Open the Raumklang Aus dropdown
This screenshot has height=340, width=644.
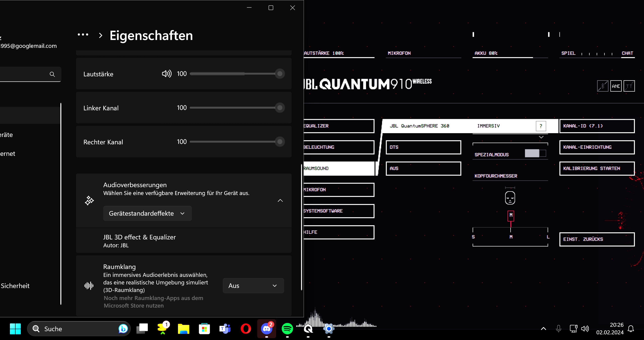[253, 286]
